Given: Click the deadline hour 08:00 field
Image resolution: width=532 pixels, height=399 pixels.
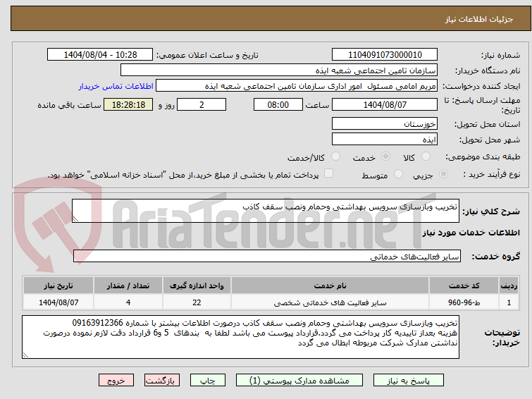Looking at the screenshot, I should (x=278, y=104).
